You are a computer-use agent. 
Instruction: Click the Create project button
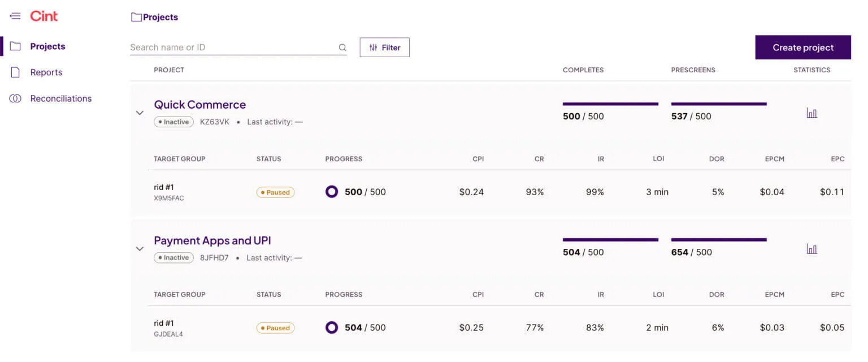803,48
